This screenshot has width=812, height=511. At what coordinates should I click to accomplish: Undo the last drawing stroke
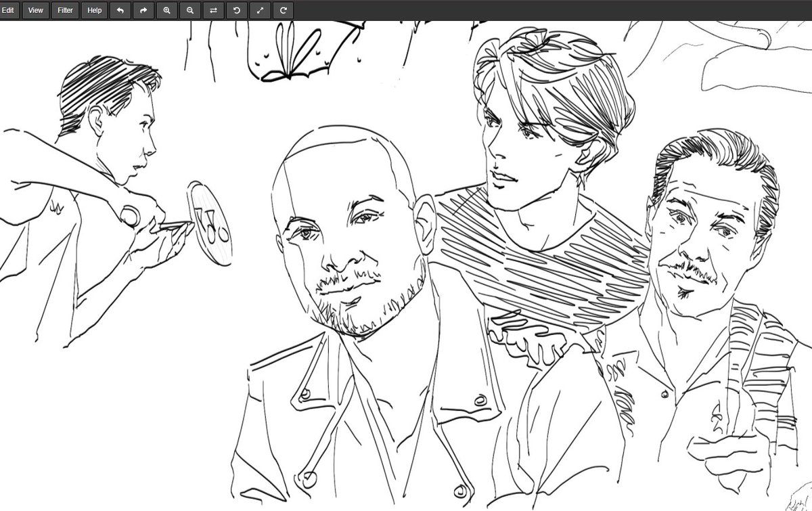click(120, 10)
